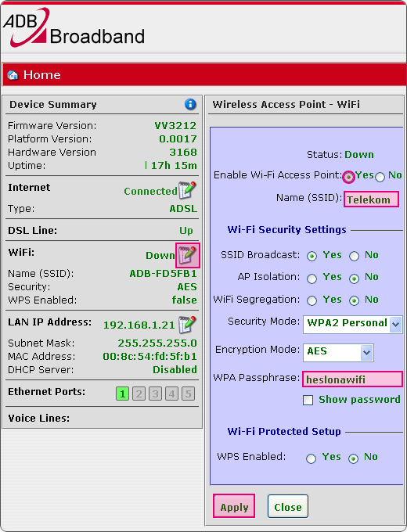
Task: Click the DSL Line Up status
Action: pos(186,231)
